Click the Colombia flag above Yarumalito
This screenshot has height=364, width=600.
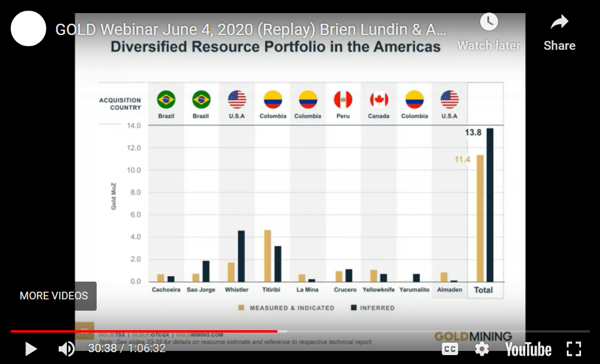(x=414, y=100)
